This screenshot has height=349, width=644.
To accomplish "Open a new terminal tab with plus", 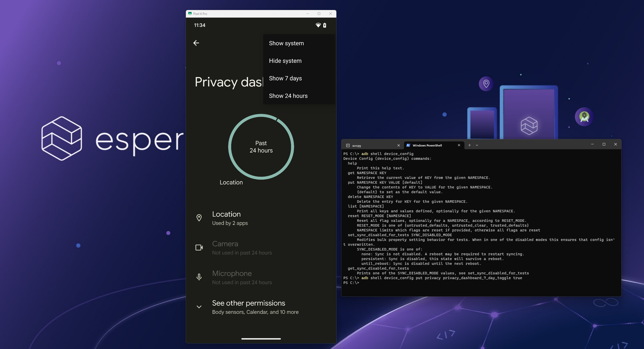I will 469,145.
